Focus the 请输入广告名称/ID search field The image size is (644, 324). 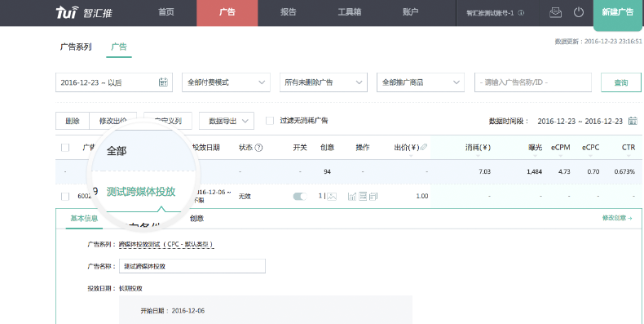tap(532, 82)
